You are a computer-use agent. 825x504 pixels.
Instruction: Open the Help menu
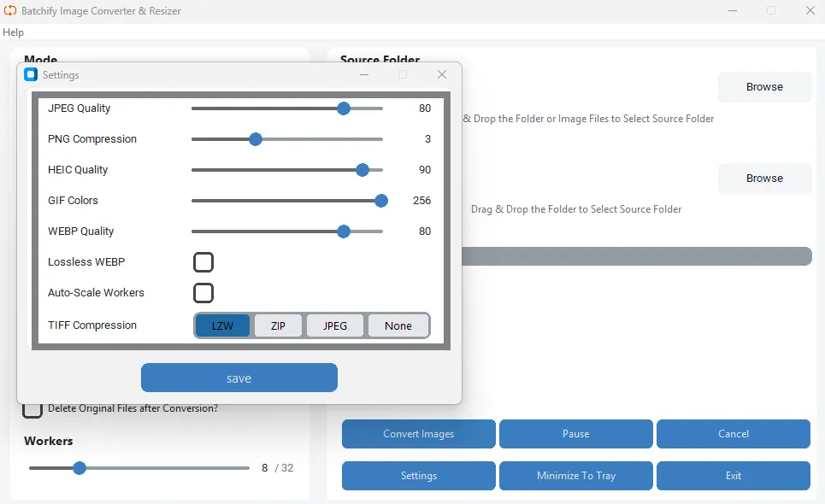(x=13, y=32)
